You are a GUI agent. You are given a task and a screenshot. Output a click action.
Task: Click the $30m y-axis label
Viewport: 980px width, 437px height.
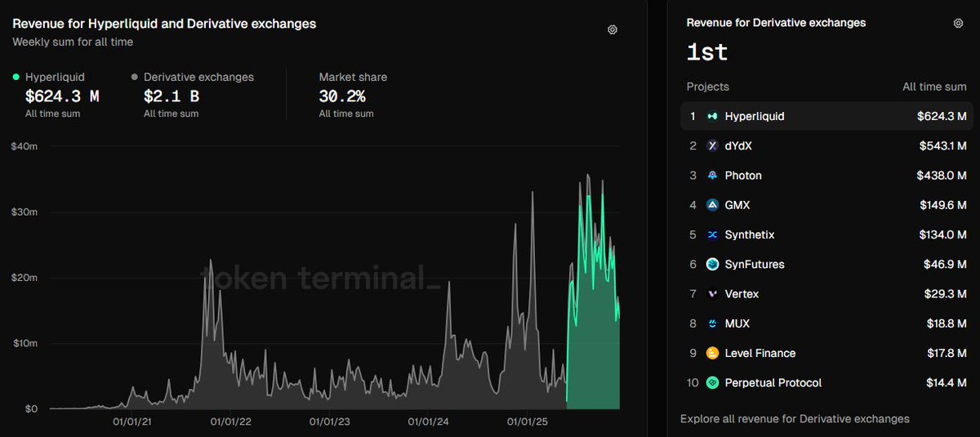25,212
